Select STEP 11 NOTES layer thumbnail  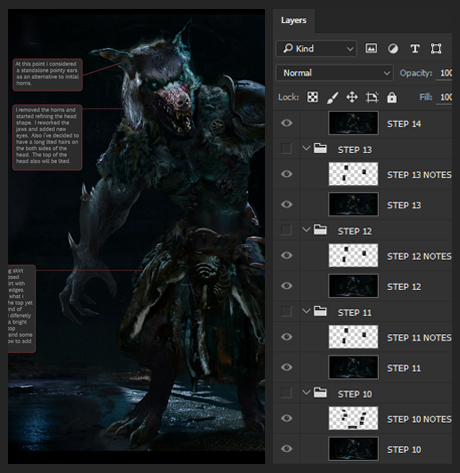point(353,337)
